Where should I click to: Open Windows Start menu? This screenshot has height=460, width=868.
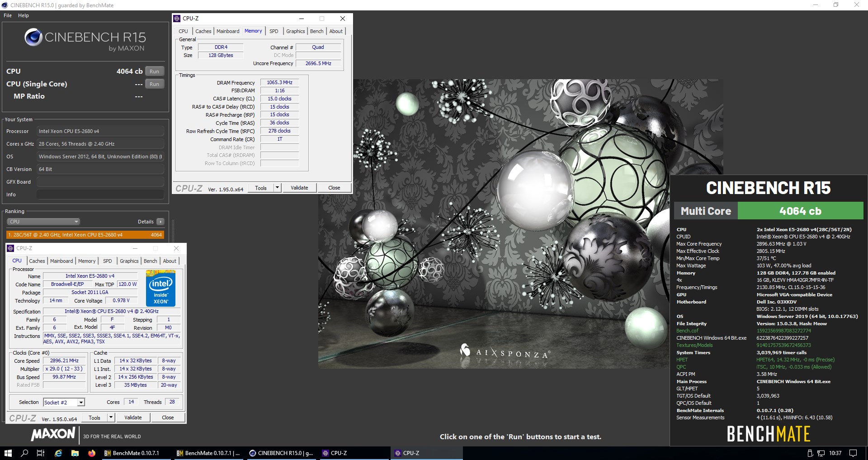tap(8, 453)
